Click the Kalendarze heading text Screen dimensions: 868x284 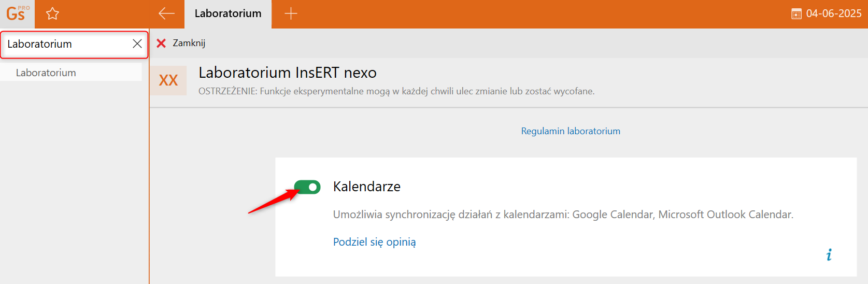point(367,187)
